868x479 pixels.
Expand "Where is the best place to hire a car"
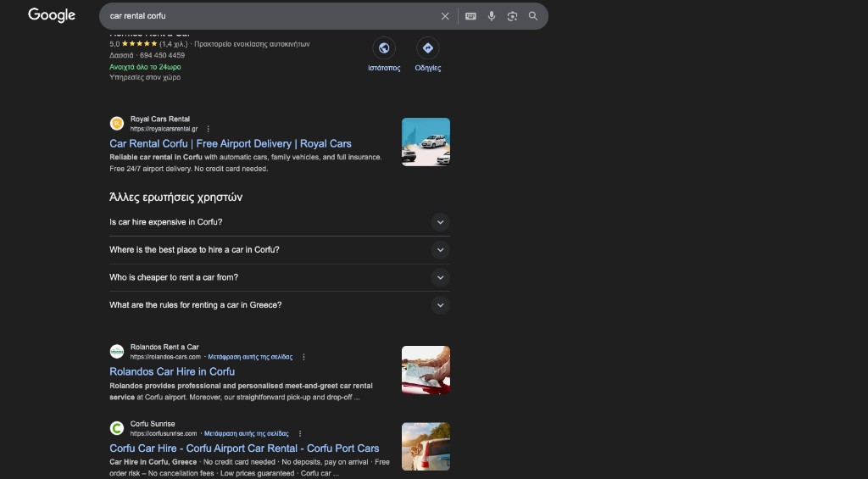coord(439,250)
